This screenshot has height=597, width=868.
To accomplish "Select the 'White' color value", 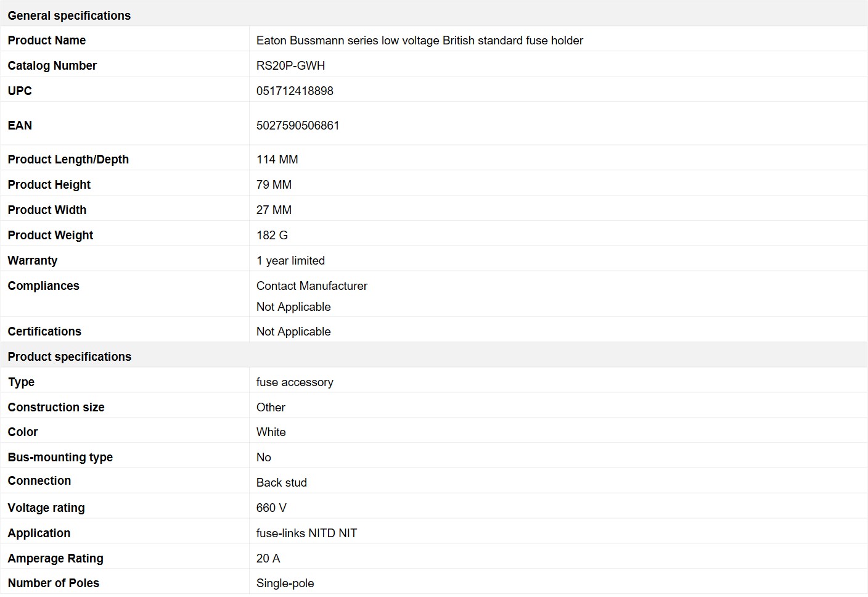I will tap(271, 432).
